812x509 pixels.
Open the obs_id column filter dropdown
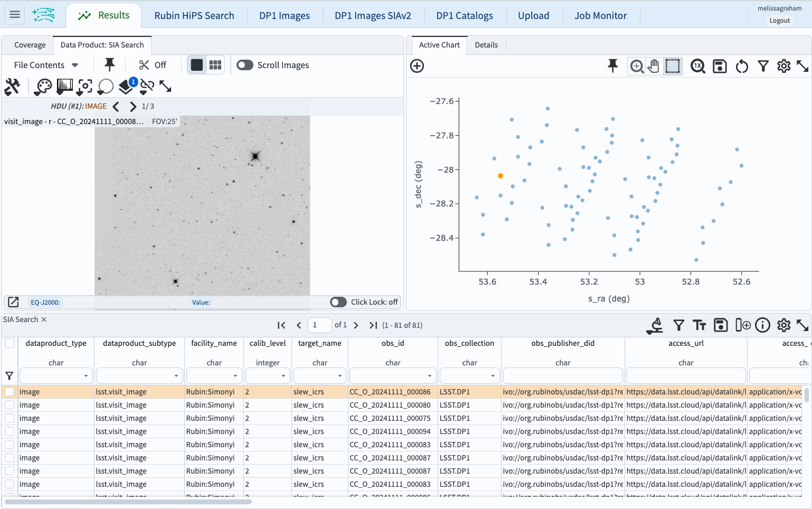click(429, 376)
